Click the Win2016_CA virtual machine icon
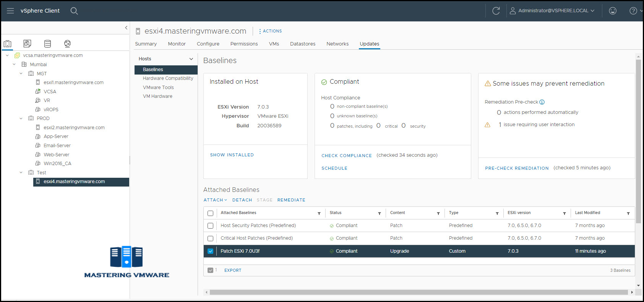 pyautogui.click(x=38, y=164)
